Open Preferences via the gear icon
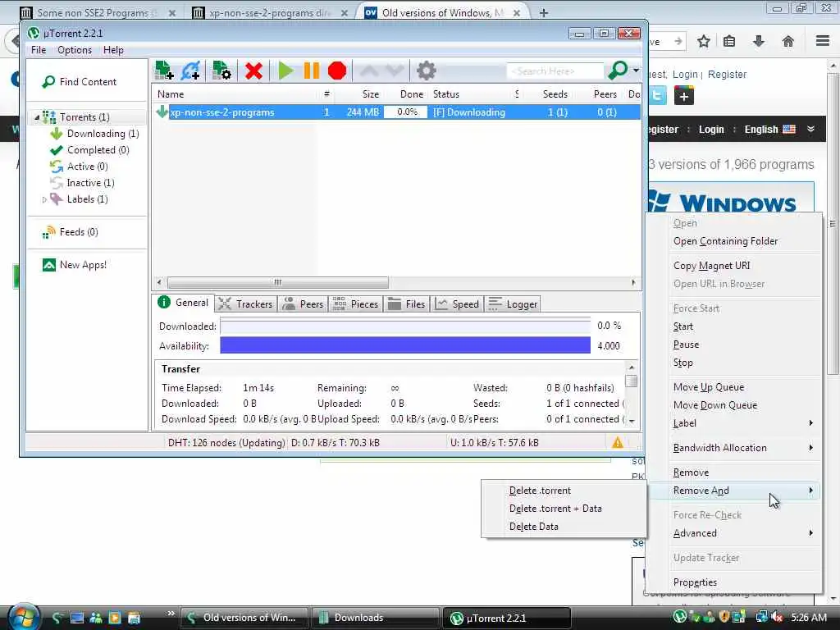The image size is (840, 630). 427,71
